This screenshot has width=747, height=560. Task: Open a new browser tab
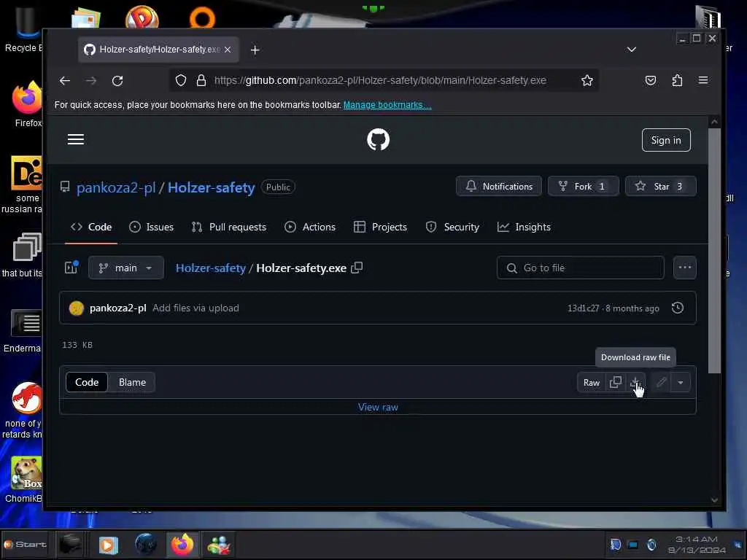pyautogui.click(x=255, y=50)
